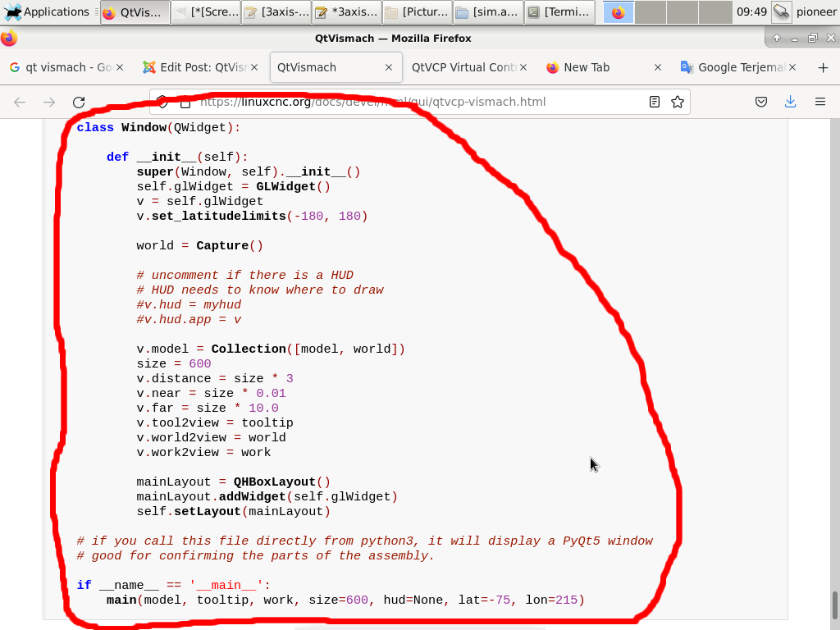Open the Firefox hamburger menu

819,102
